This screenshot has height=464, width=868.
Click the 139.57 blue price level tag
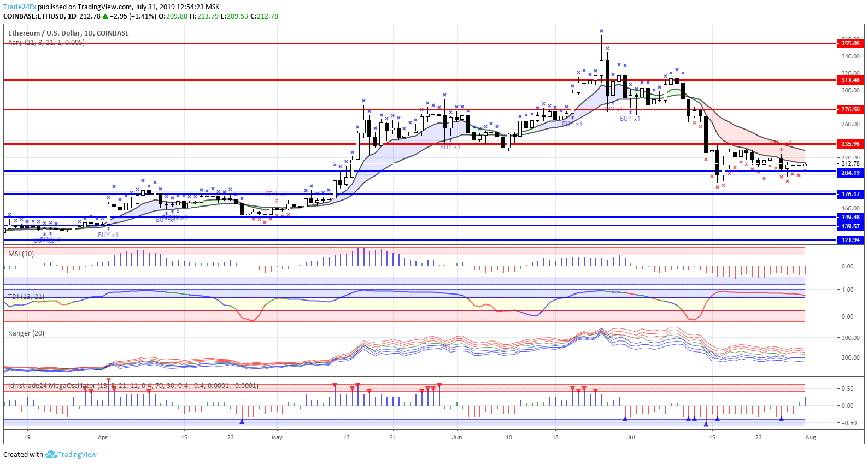850,226
